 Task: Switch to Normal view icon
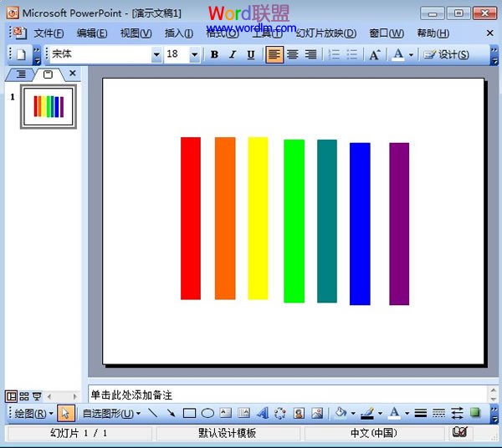(x=11, y=396)
